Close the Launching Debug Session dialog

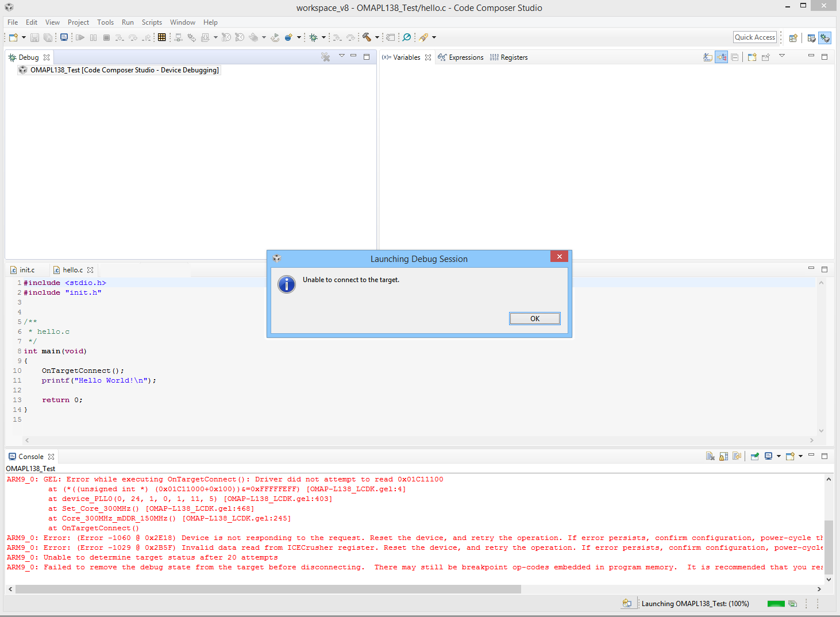pos(559,257)
